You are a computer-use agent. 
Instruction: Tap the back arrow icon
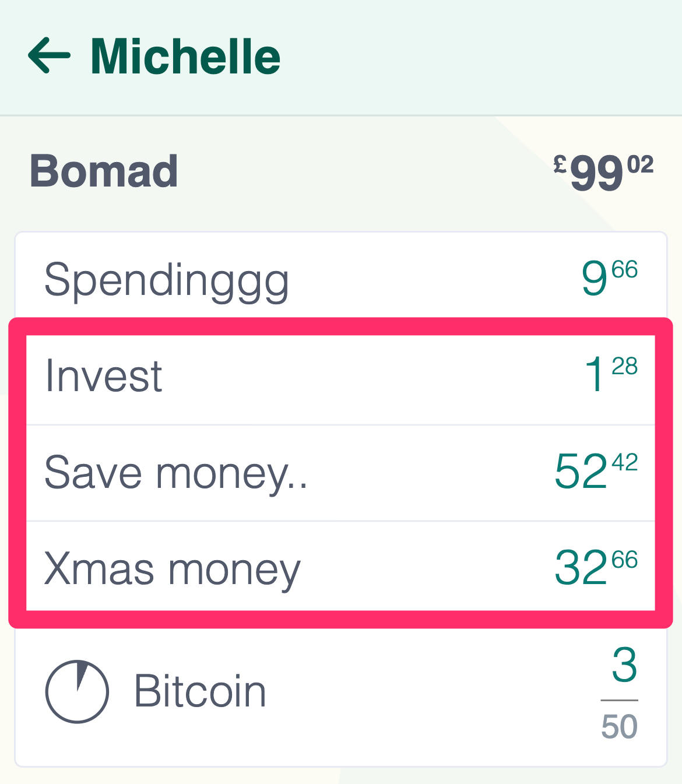(x=50, y=55)
